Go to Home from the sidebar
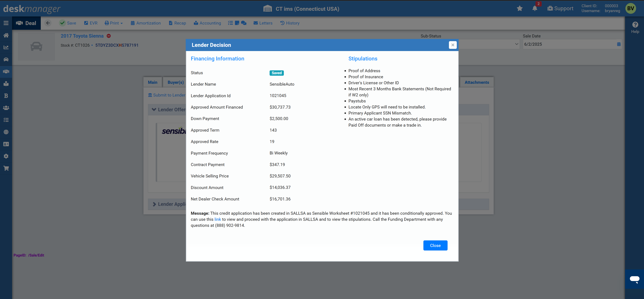This screenshot has width=644, height=299. tap(6, 35)
